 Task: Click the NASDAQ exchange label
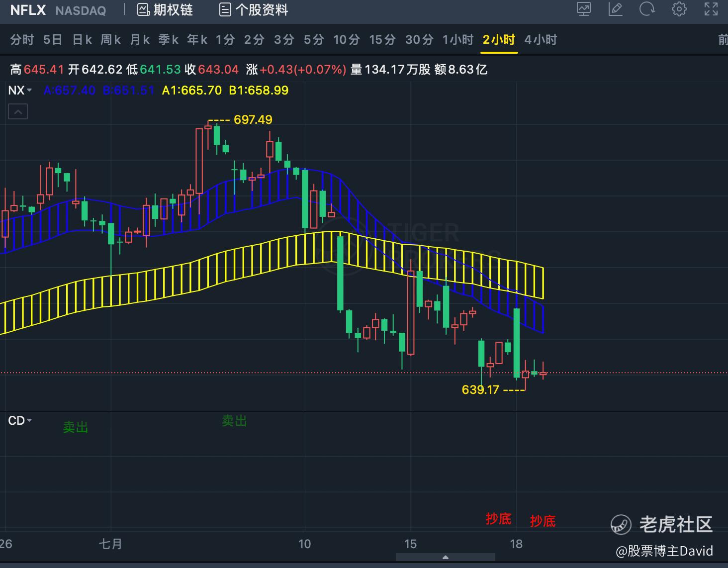81,10
